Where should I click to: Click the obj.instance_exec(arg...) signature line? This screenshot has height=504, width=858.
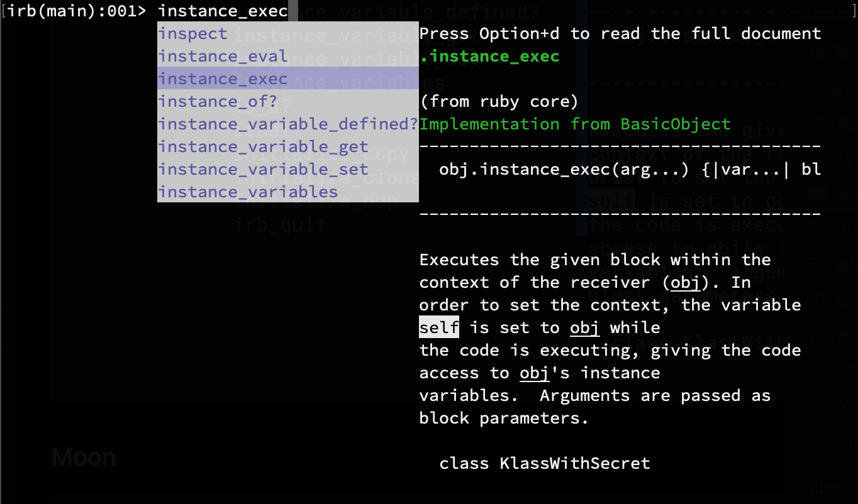[x=630, y=169]
